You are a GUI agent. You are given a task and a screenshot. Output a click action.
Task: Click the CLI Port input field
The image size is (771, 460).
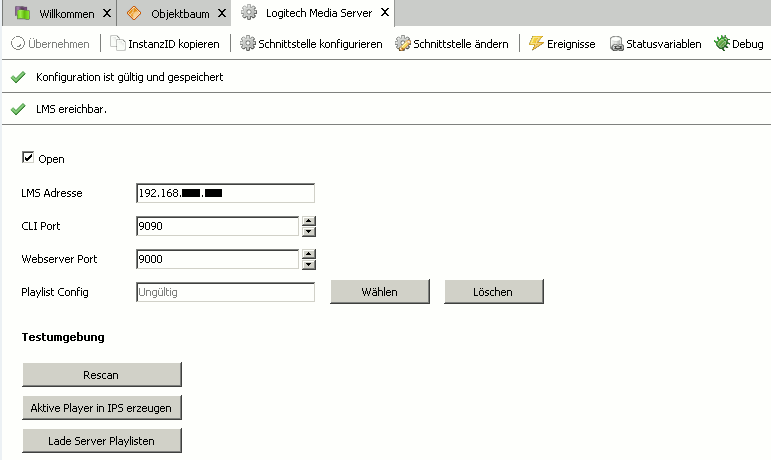[217, 226]
